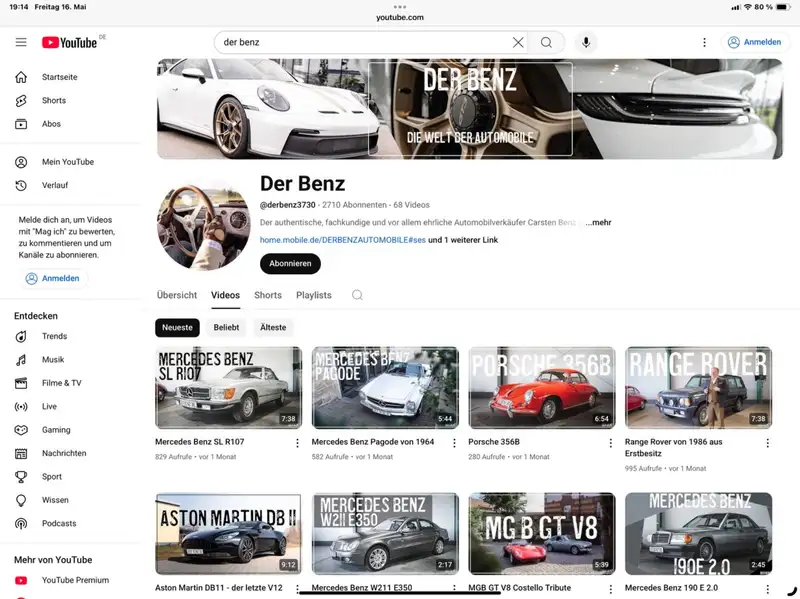Open Mercedes Benz SL R107 video thumbnail
The height and width of the screenshot is (599, 800).
pos(228,388)
